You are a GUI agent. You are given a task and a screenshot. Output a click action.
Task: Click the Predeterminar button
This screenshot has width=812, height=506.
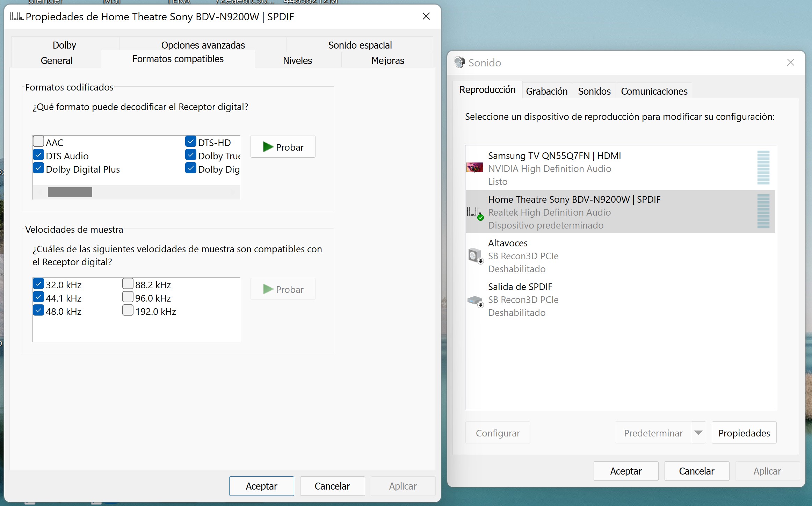click(x=653, y=433)
